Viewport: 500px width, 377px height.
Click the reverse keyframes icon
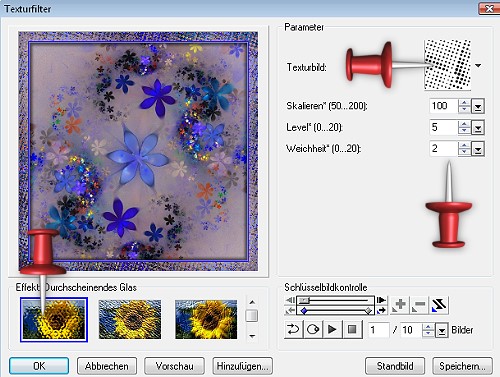click(x=439, y=305)
